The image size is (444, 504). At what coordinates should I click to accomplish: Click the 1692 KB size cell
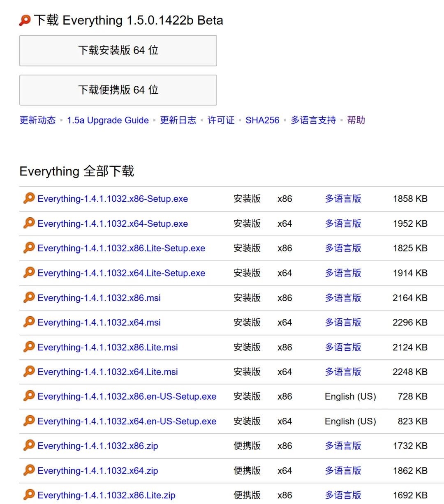pyautogui.click(x=410, y=495)
